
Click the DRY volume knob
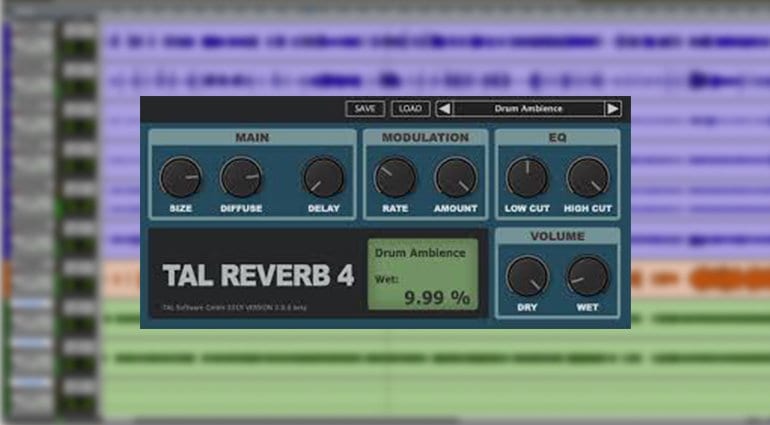527,277
